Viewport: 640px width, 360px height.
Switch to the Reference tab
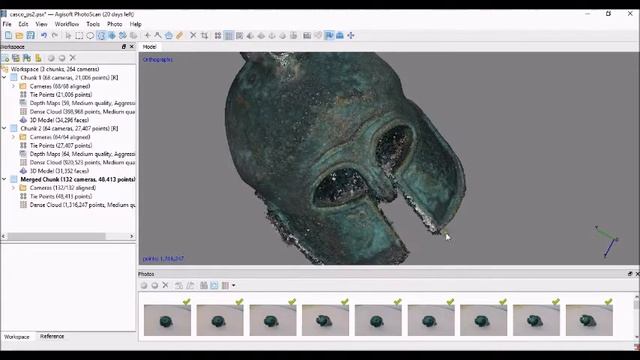point(52,336)
